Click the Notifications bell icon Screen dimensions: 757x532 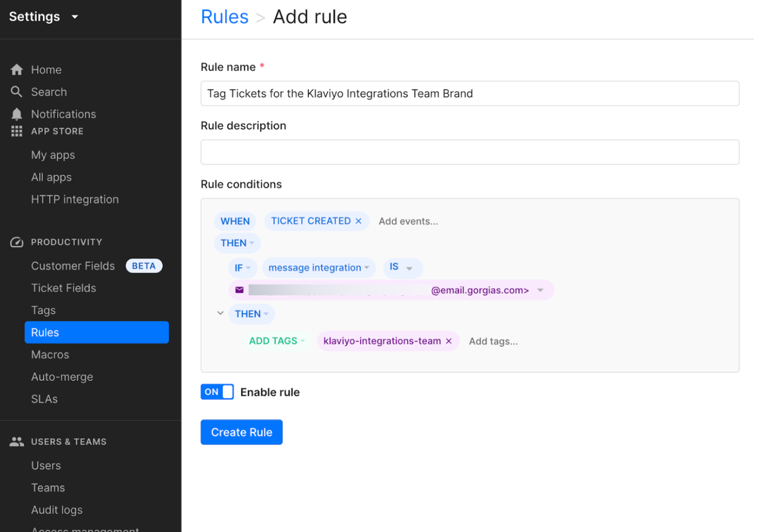16,114
